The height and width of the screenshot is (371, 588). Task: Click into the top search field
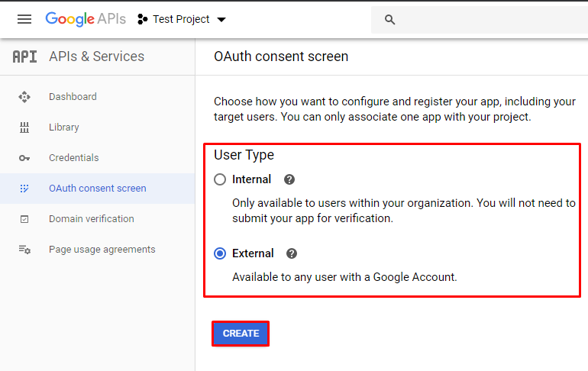coord(480,20)
